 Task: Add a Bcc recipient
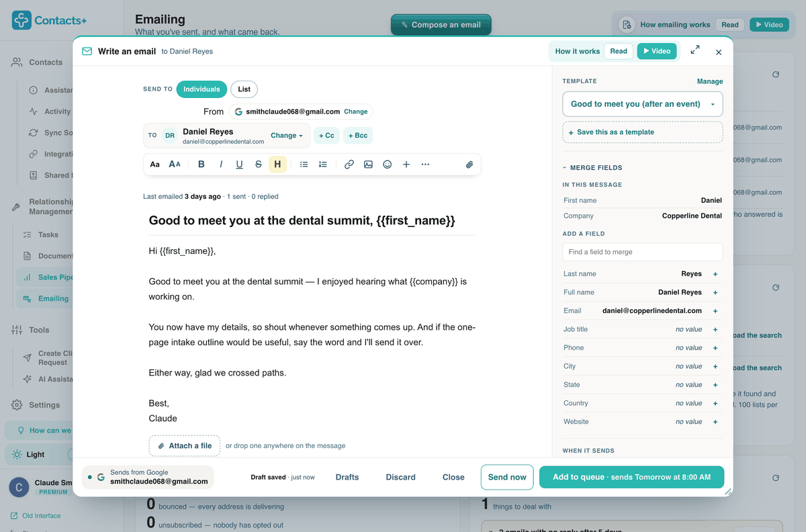357,136
